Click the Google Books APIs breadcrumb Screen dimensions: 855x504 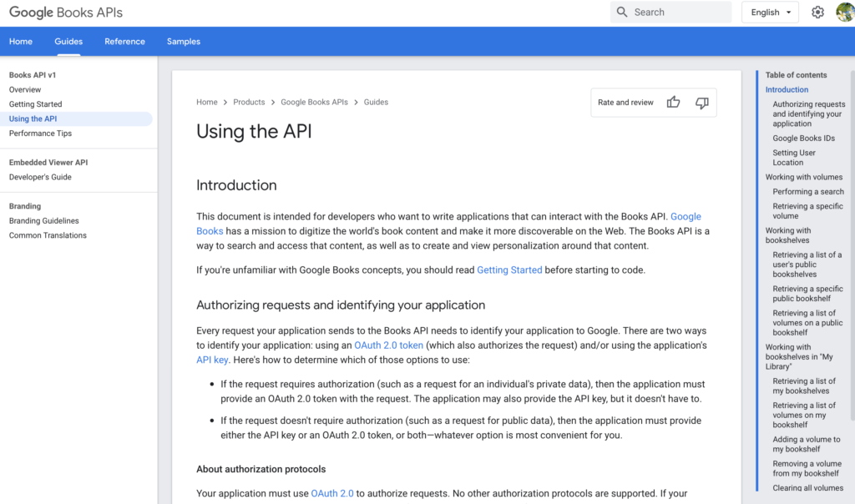point(314,102)
